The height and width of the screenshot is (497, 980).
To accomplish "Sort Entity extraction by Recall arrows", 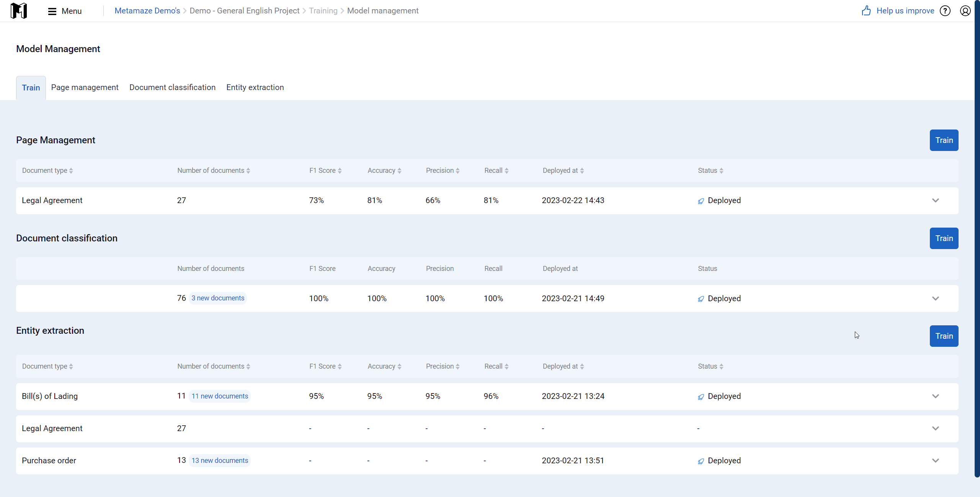I will click(507, 367).
